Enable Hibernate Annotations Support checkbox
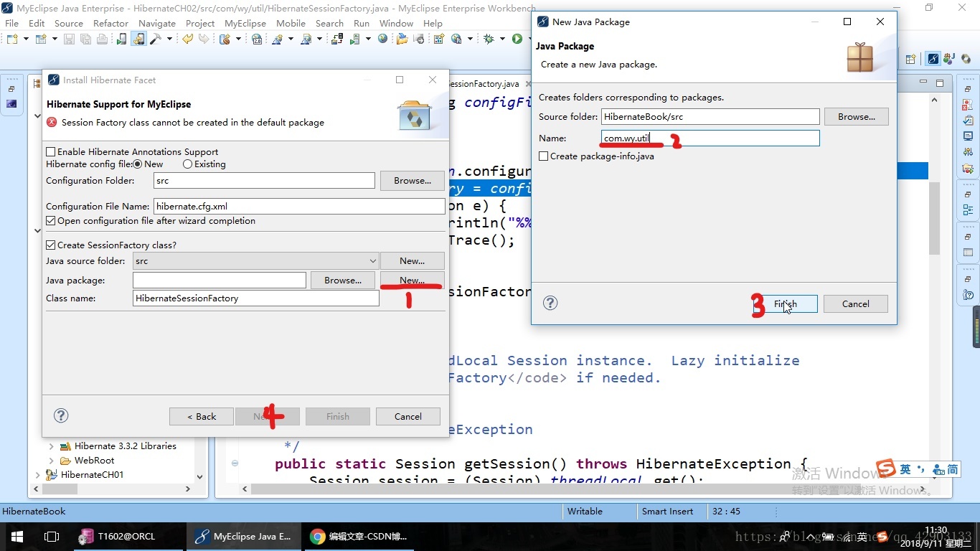Screen dimensions: 980x551 pyautogui.click(x=51, y=152)
